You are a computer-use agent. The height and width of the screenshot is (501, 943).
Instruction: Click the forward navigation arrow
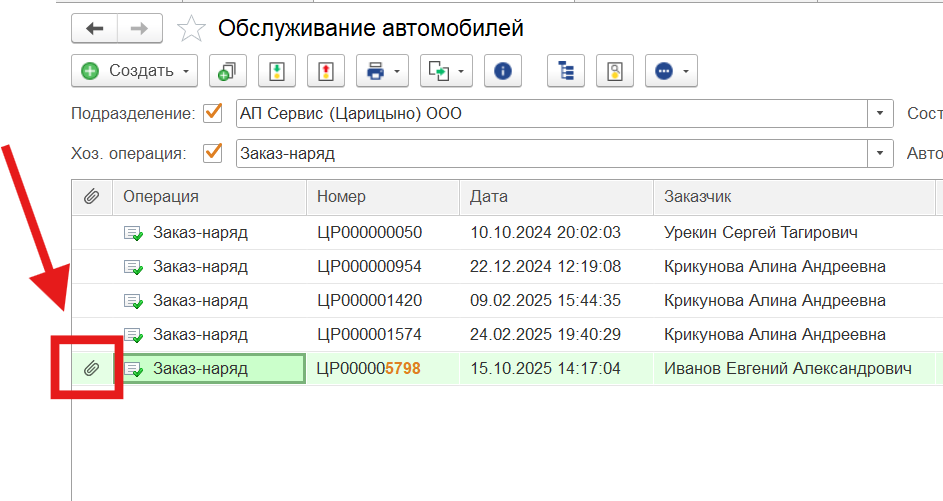139,29
